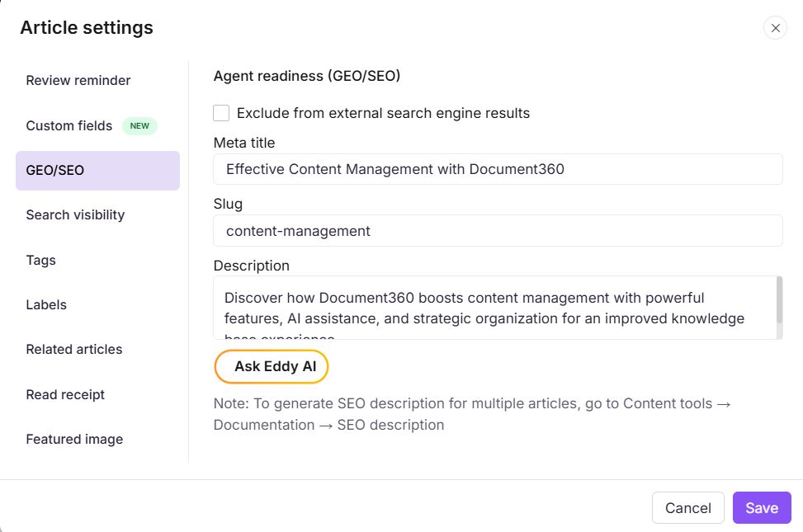Click the SEO description note text
Screen dimensions: 803x532
pos(472,414)
